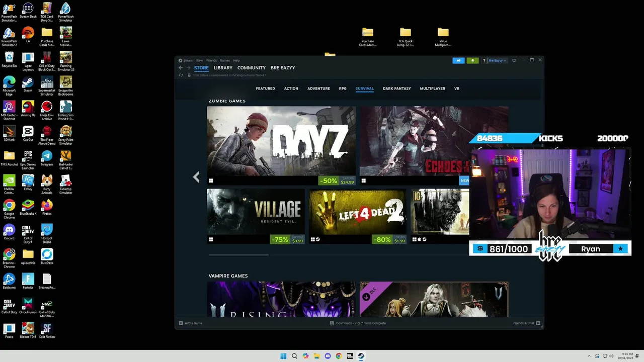Select the SURVIVAL category tab
This screenshot has height=362, width=644.
click(x=365, y=88)
